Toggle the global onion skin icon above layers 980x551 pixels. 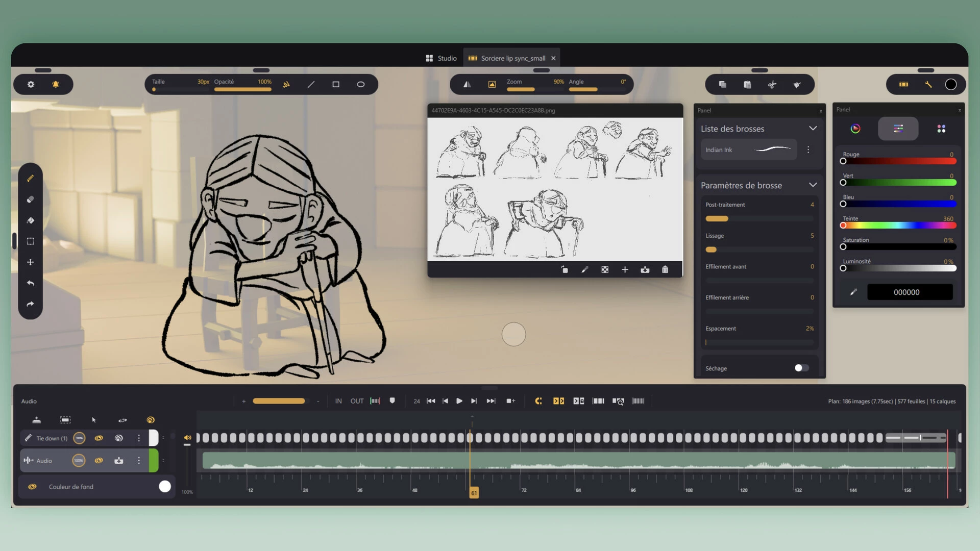point(151,420)
